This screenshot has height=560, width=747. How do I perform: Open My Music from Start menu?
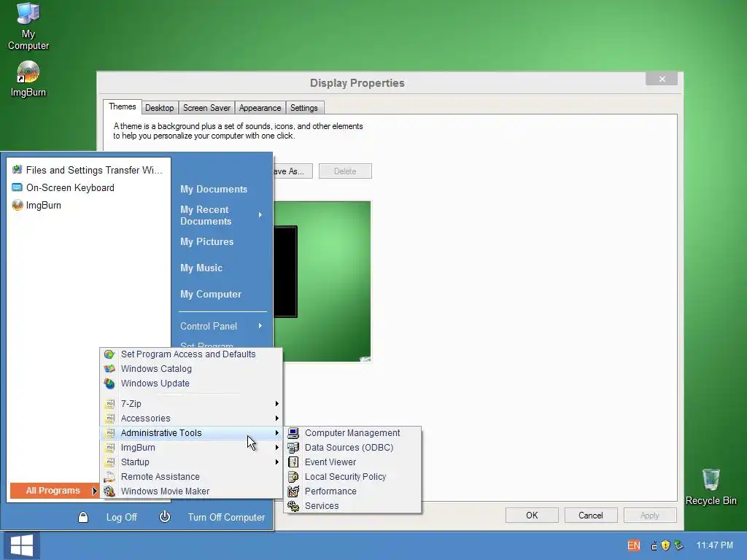coord(201,268)
